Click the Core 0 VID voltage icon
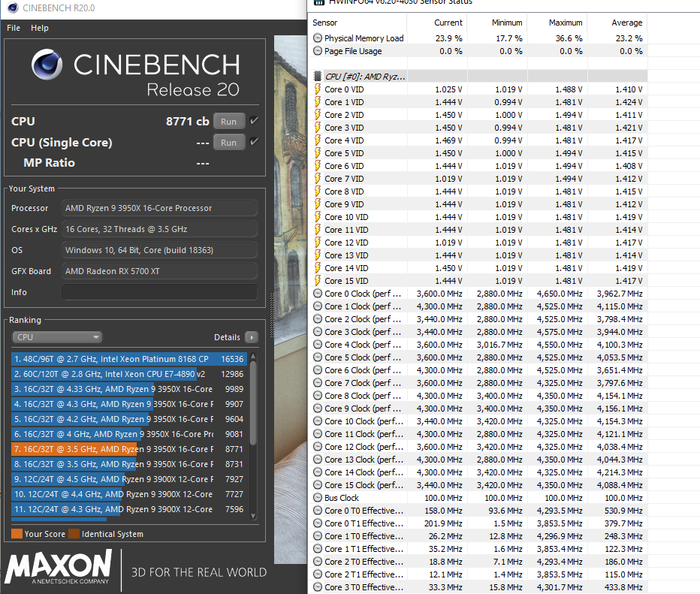This screenshot has width=700, height=594. pos(318,89)
